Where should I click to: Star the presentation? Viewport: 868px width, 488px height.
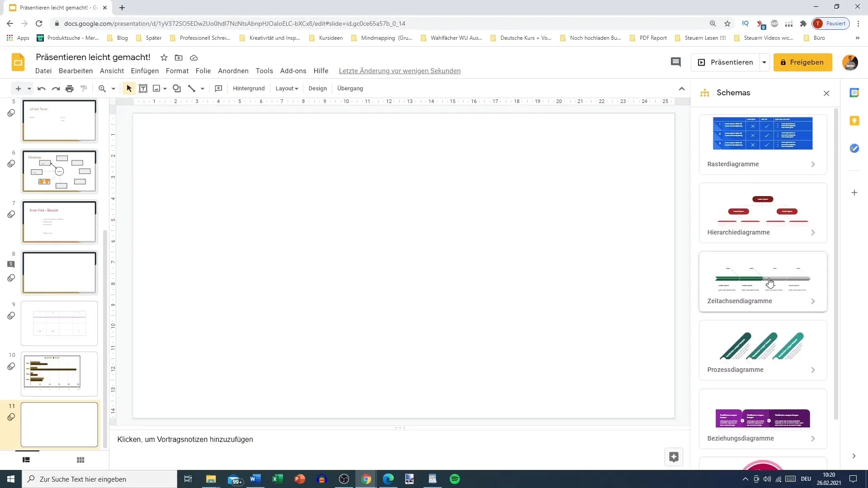pyautogui.click(x=164, y=57)
